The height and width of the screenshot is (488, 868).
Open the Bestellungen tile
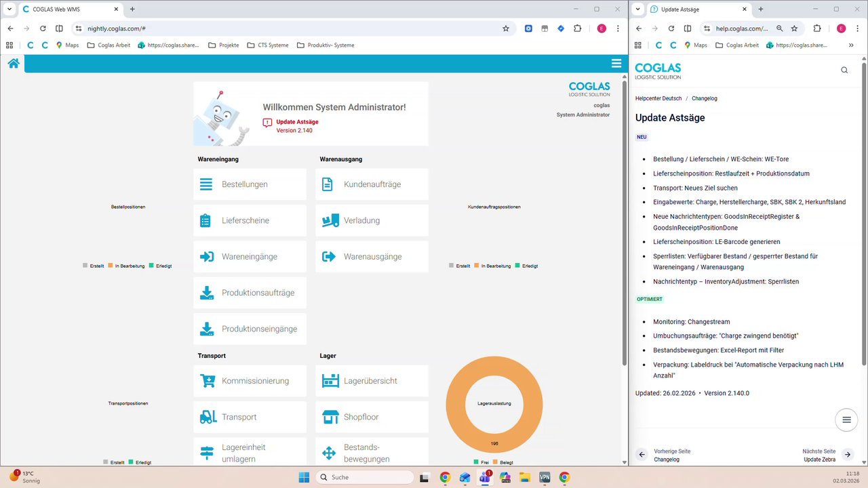click(250, 184)
